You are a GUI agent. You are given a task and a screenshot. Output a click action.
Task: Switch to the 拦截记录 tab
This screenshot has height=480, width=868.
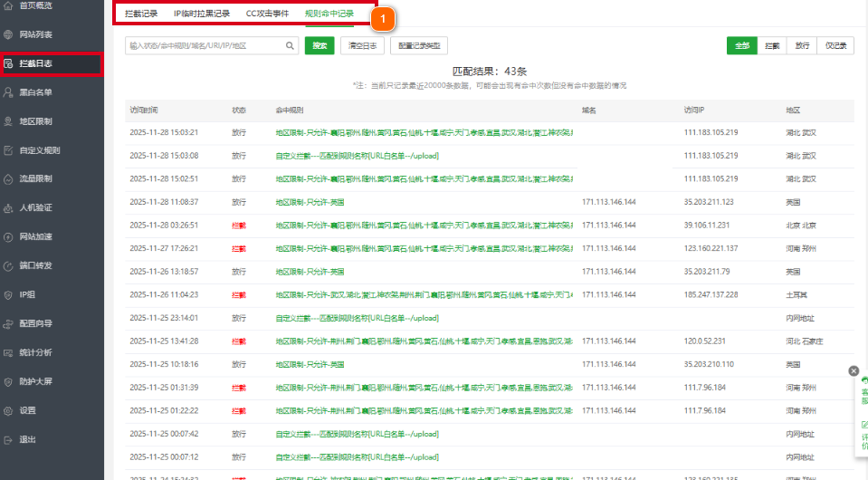tap(141, 14)
